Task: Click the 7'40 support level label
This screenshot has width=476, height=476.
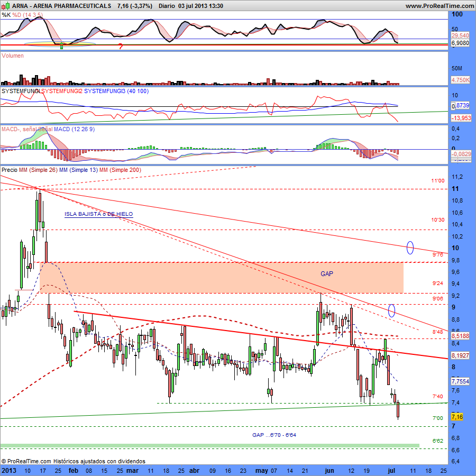Action: tap(438, 397)
